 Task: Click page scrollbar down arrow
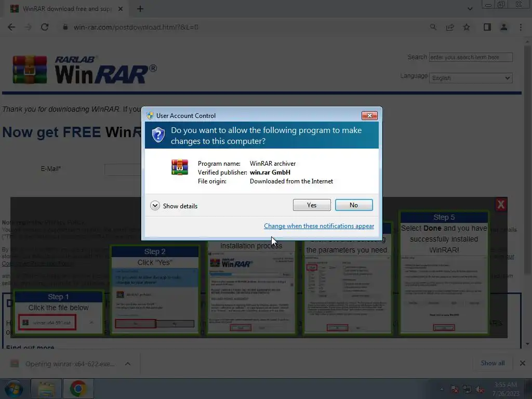pyautogui.click(x=527, y=344)
